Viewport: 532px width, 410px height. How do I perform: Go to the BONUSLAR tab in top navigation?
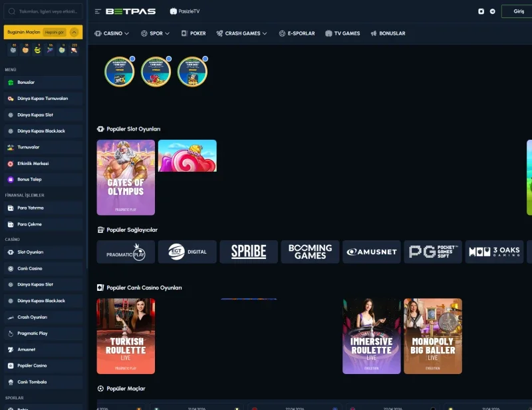[x=388, y=33]
